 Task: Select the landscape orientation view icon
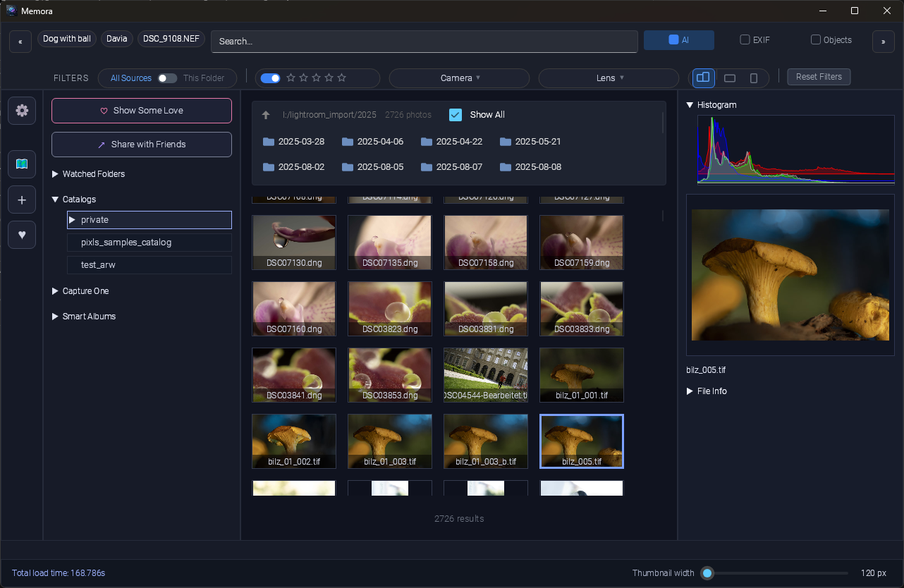tap(729, 78)
